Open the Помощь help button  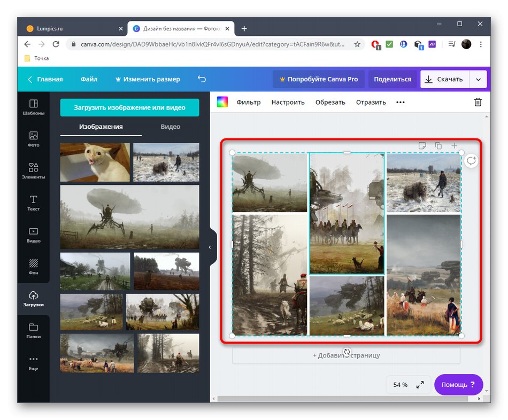point(458,384)
